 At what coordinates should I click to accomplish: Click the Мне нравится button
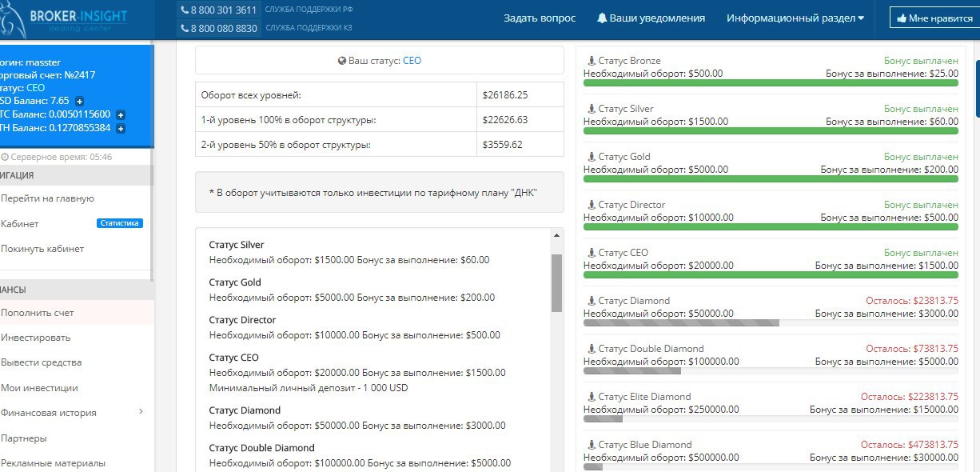coord(934,18)
